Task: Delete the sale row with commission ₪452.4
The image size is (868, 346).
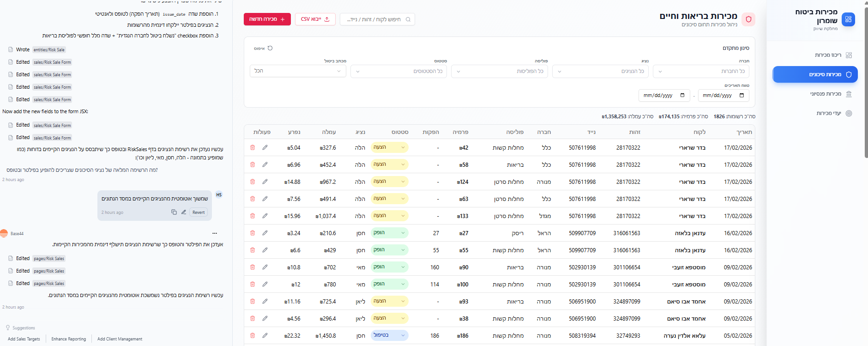Action: pos(253,164)
